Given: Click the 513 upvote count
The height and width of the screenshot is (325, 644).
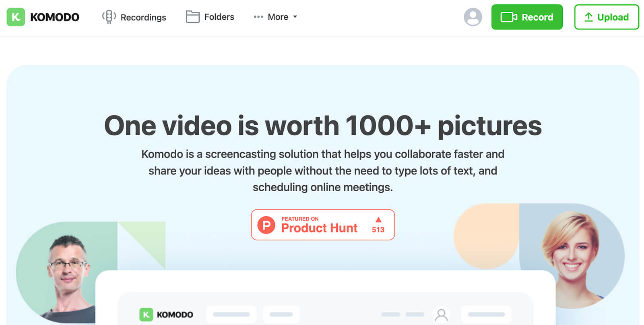Looking at the screenshot, I should pos(378,230).
